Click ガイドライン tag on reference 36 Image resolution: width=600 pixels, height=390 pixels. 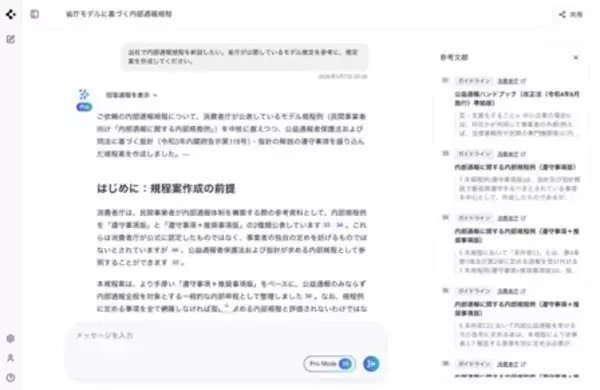tap(474, 364)
